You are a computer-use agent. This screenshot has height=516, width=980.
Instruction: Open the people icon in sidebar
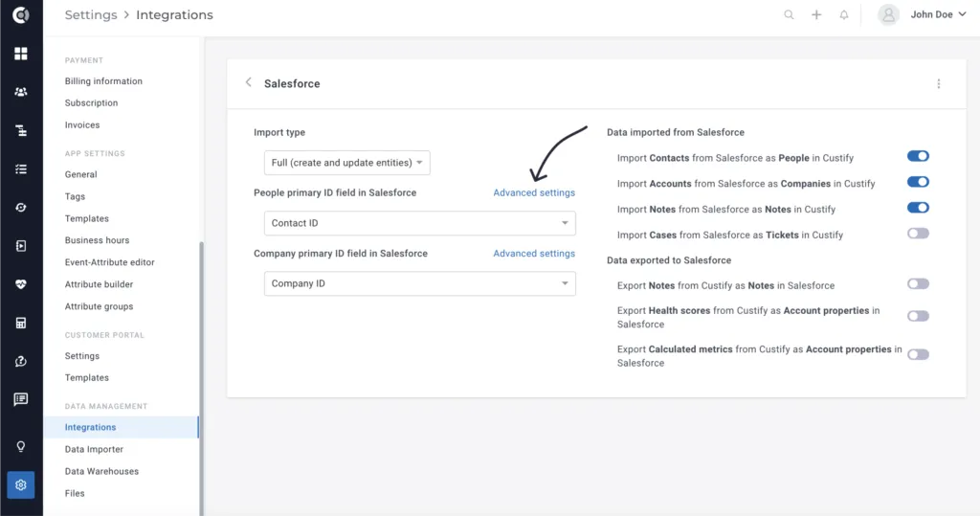(x=21, y=92)
